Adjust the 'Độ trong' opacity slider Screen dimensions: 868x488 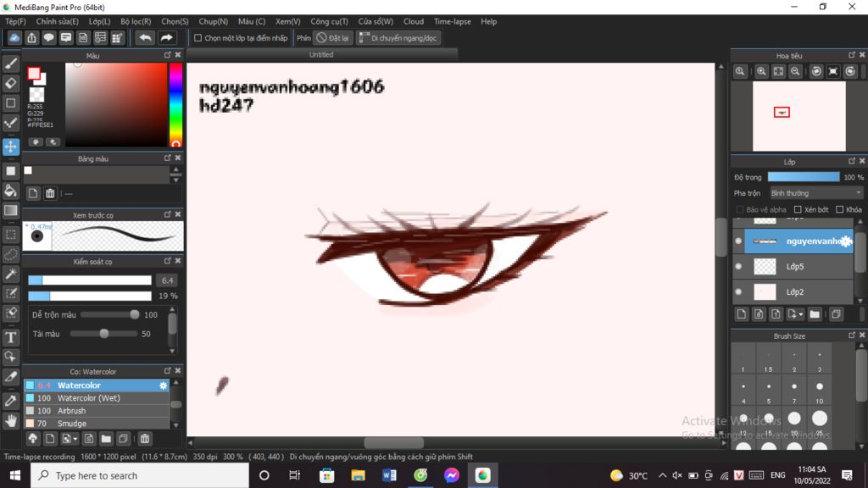pyautogui.click(x=804, y=177)
